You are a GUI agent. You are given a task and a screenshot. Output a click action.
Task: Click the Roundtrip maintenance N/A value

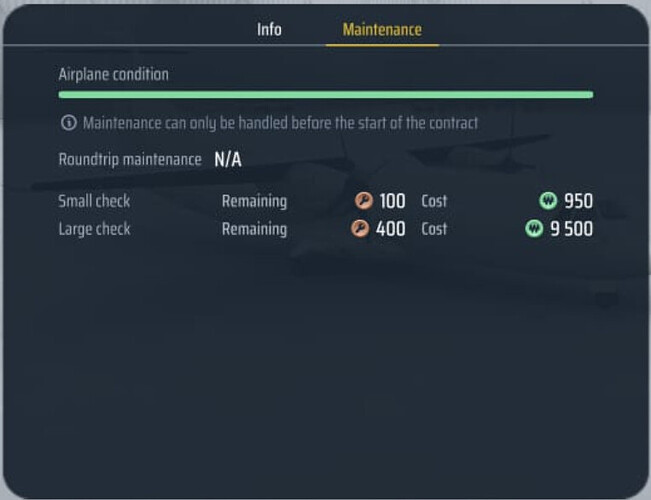tap(228, 159)
